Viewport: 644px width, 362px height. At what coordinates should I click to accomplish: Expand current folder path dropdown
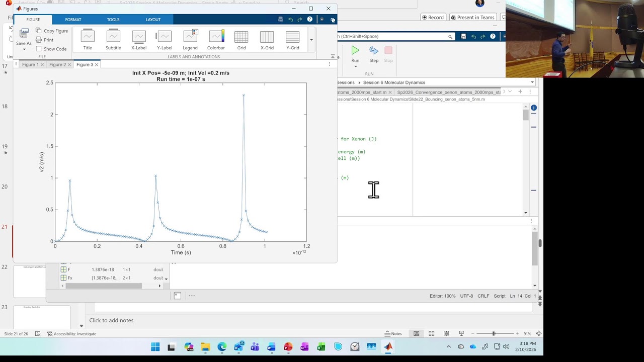point(532,82)
